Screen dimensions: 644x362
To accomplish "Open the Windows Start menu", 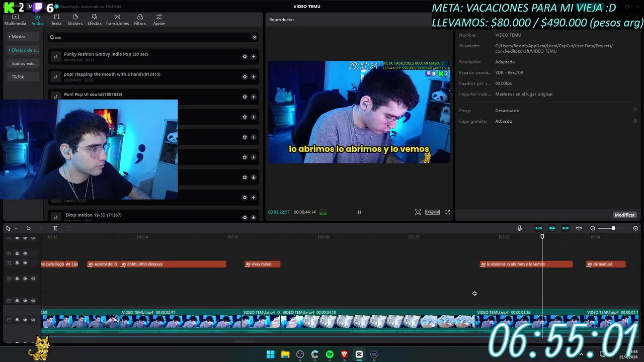I will 270,354.
